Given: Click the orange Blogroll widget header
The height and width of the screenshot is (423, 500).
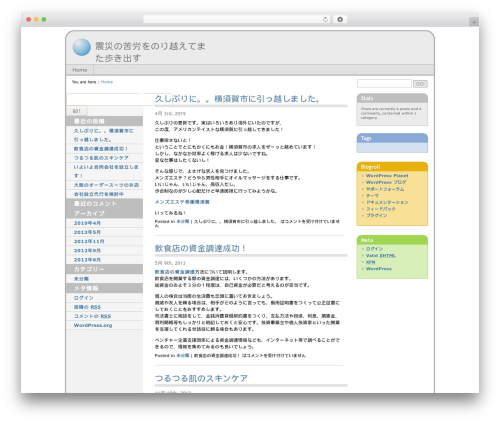Looking at the screenshot, I should coord(392,167).
